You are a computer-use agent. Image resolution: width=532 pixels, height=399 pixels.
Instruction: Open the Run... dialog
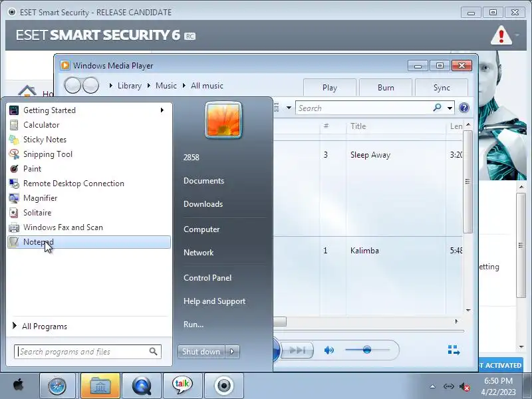click(x=194, y=325)
